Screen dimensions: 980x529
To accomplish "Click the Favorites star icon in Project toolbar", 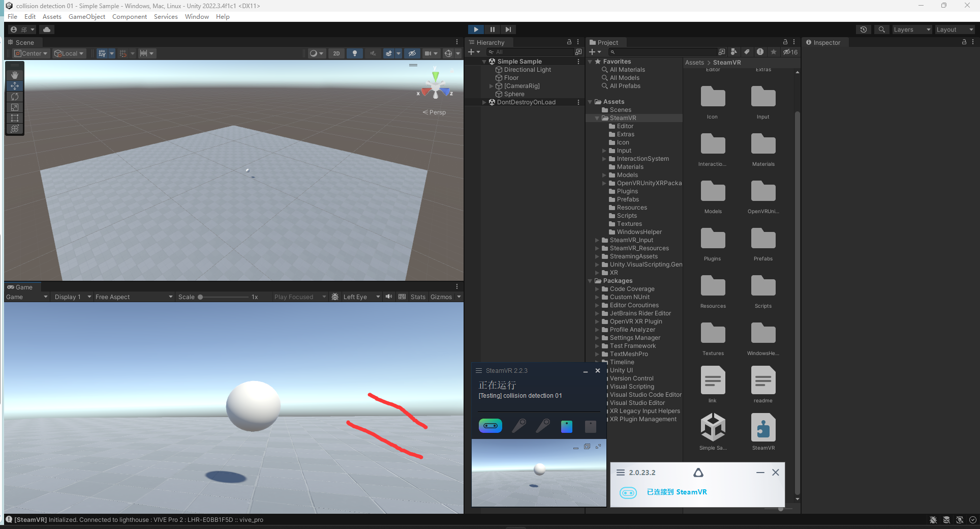I will pyautogui.click(x=773, y=52).
